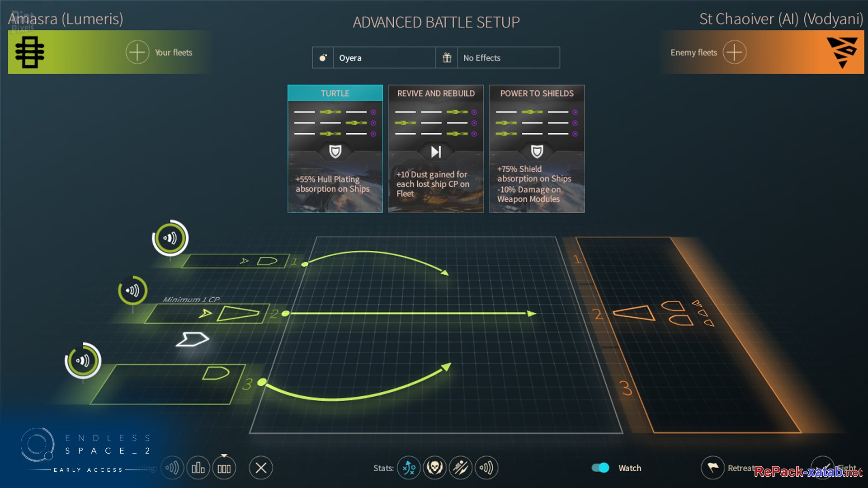Click the white ship icon between lanes
The width and height of the screenshot is (868, 488).
point(193,339)
